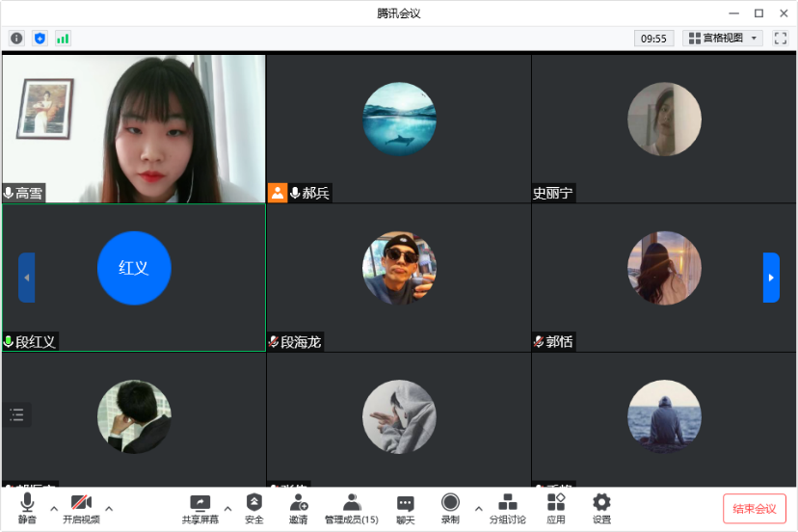The width and height of the screenshot is (798, 532).
Task: Open the 应用 apps menu
Action: 556,508
